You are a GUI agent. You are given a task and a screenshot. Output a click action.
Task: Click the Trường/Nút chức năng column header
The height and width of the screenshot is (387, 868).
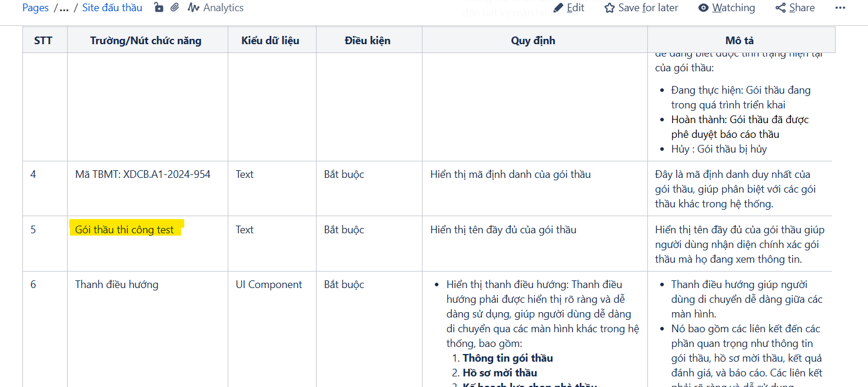click(145, 41)
